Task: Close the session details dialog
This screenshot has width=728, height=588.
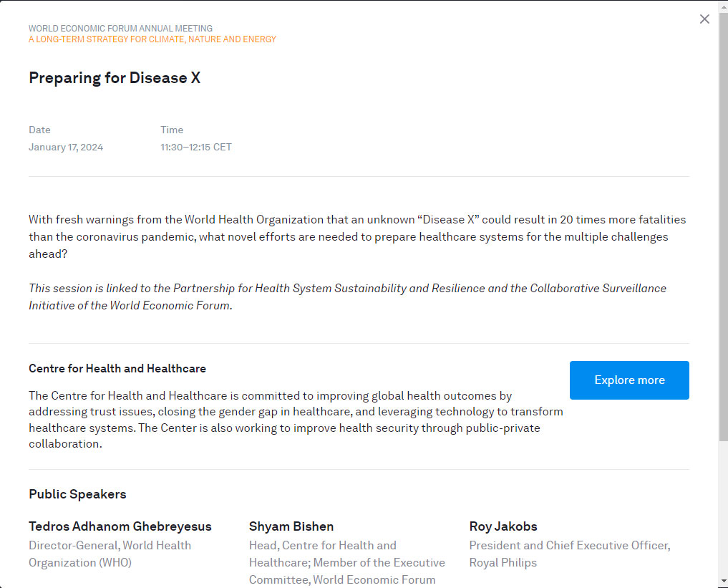Action: (704, 19)
